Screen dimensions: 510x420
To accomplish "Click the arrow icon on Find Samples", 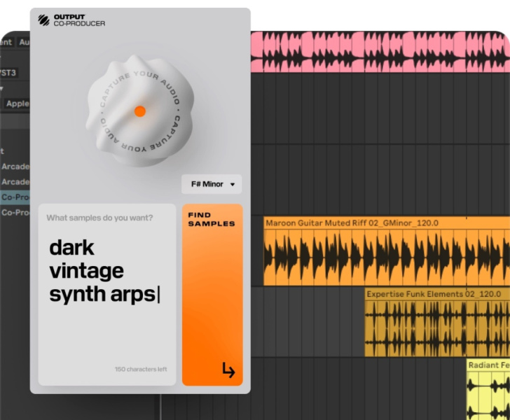I will click(228, 370).
